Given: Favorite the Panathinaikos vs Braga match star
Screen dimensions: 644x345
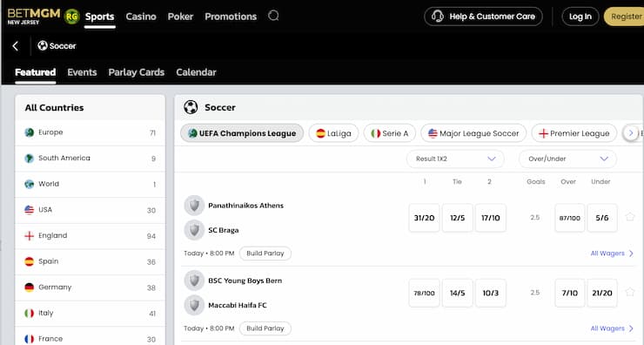Looking at the screenshot, I should pyautogui.click(x=630, y=217).
